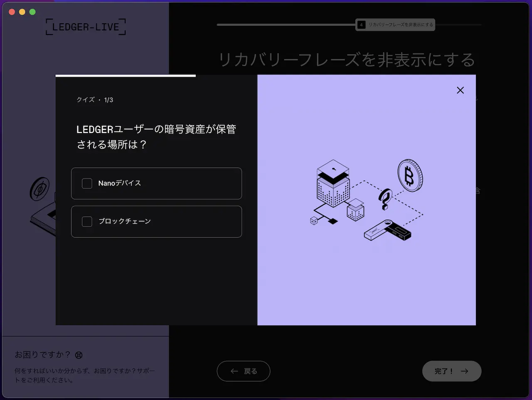Image resolution: width=532 pixels, height=400 pixels.
Task: Click the small cube illustration below the Nano box
Action: click(355, 210)
